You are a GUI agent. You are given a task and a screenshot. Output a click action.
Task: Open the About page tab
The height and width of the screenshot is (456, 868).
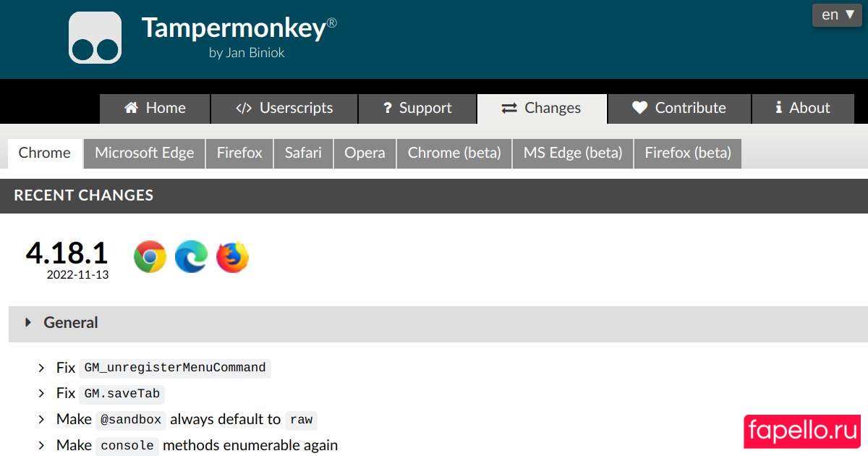[x=803, y=109]
